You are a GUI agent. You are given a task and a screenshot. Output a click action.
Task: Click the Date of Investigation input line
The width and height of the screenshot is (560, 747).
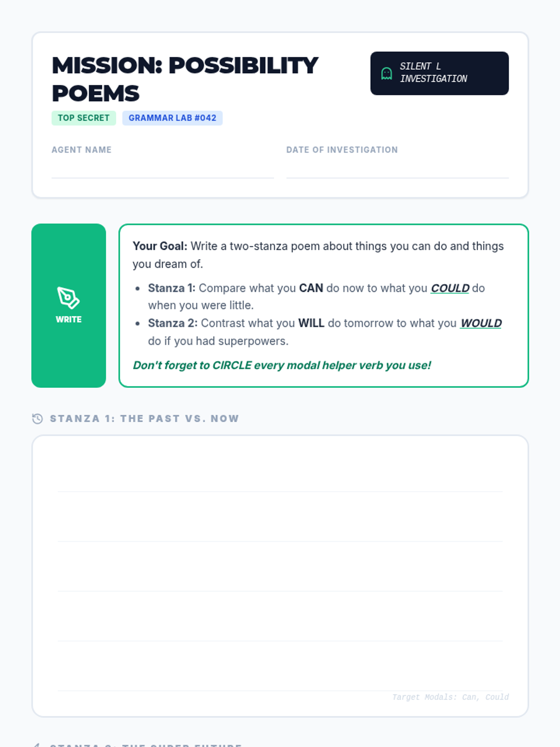[x=397, y=169]
